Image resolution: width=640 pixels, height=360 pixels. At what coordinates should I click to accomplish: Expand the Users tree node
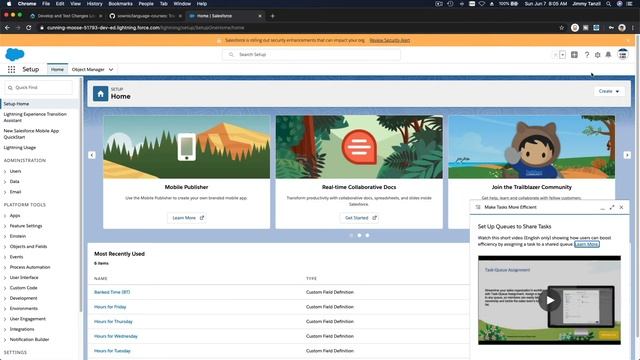(5, 171)
